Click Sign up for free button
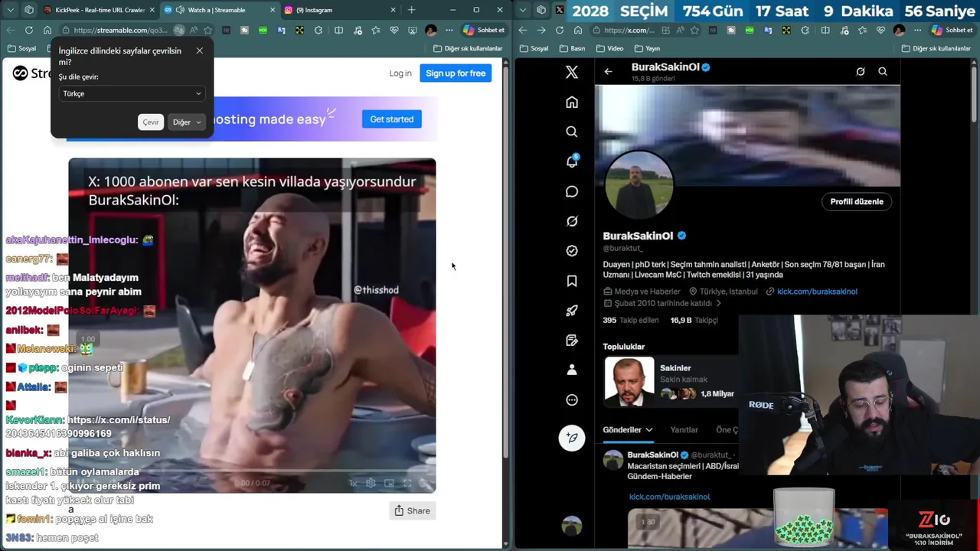Image resolution: width=980 pixels, height=551 pixels. (456, 73)
